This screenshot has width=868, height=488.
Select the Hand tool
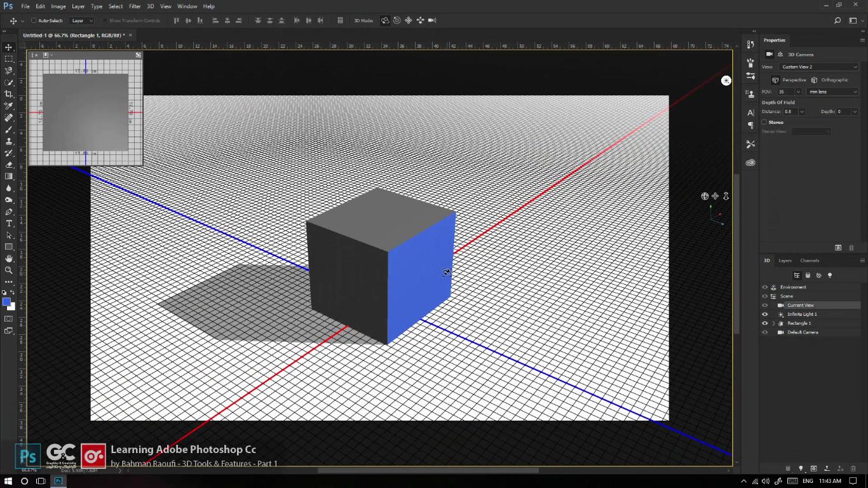coord(9,259)
